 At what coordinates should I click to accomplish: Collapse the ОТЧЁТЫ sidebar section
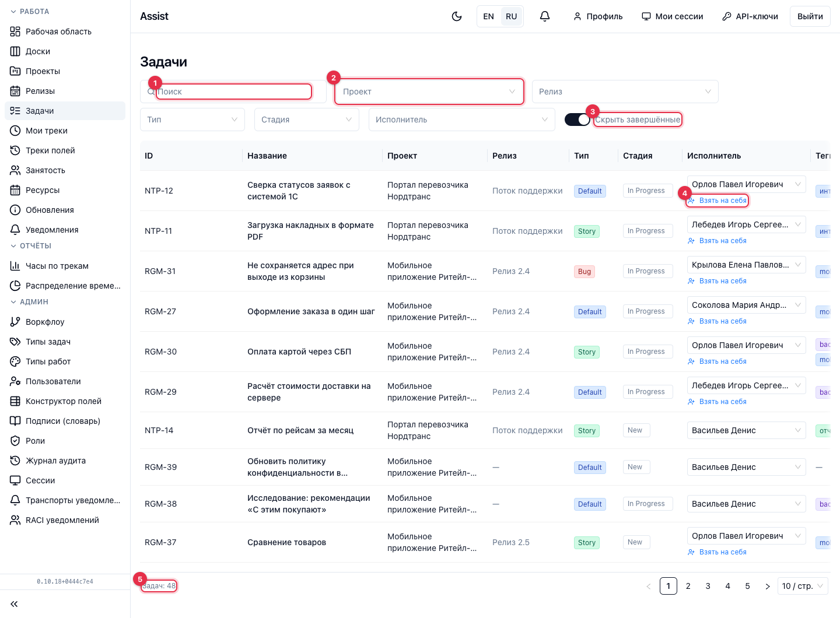(x=32, y=246)
